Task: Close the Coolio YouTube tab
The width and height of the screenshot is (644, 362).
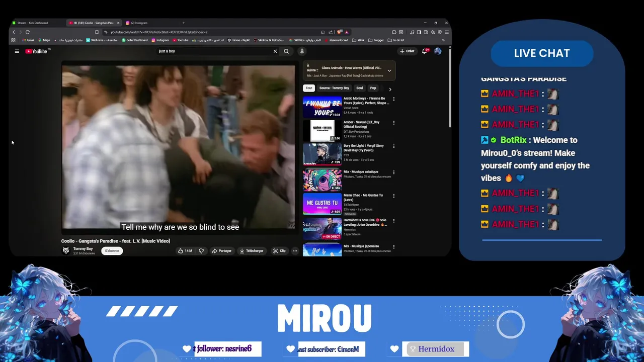Action: (118, 23)
